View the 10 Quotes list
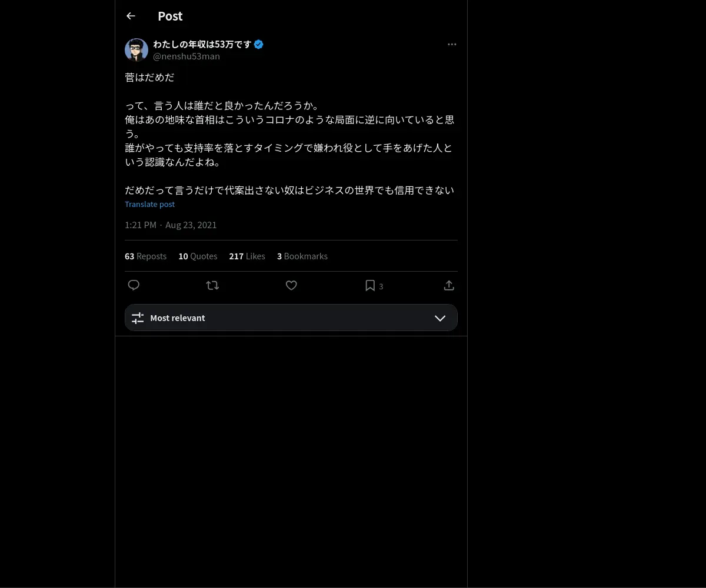This screenshot has height=588, width=706. (x=198, y=256)
